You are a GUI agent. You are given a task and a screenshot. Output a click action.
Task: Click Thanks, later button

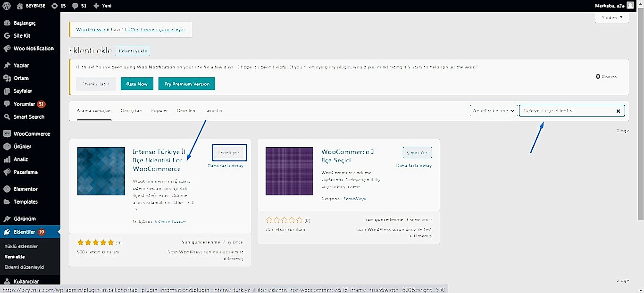click(x=96, y=84)
